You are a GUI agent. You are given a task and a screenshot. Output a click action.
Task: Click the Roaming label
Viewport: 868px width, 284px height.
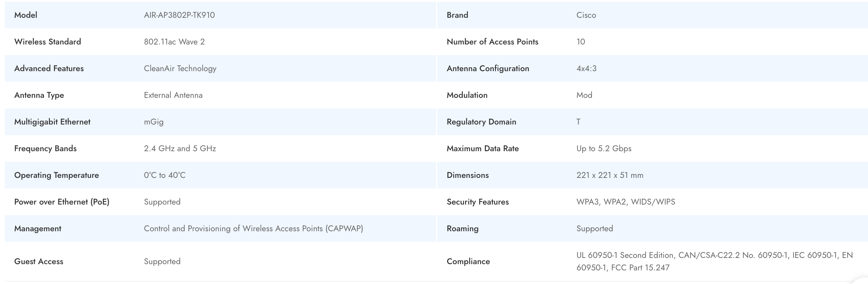(x=462, y=228)
